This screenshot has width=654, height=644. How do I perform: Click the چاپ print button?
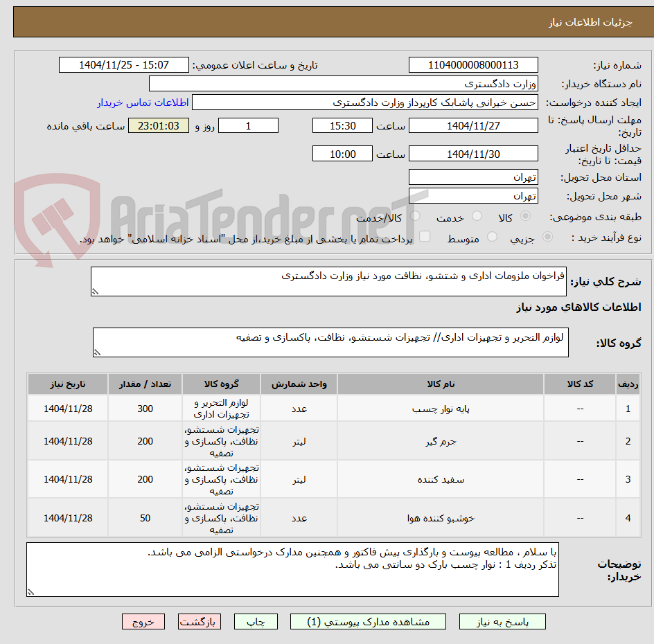pos(256,621)
